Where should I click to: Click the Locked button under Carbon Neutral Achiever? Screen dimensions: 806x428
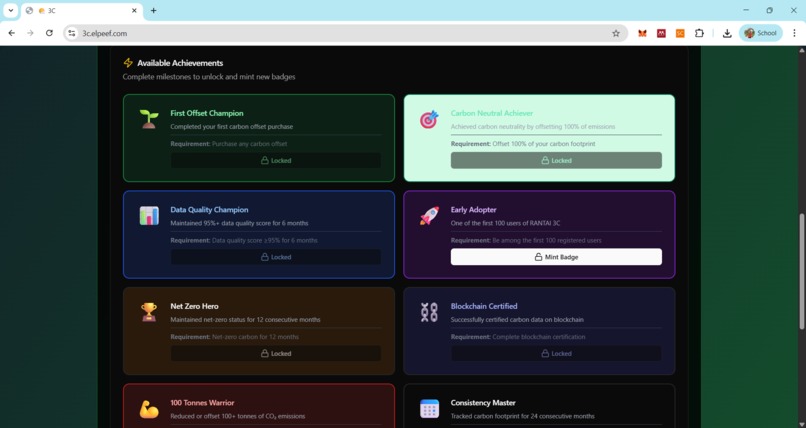tap(556, 160)
